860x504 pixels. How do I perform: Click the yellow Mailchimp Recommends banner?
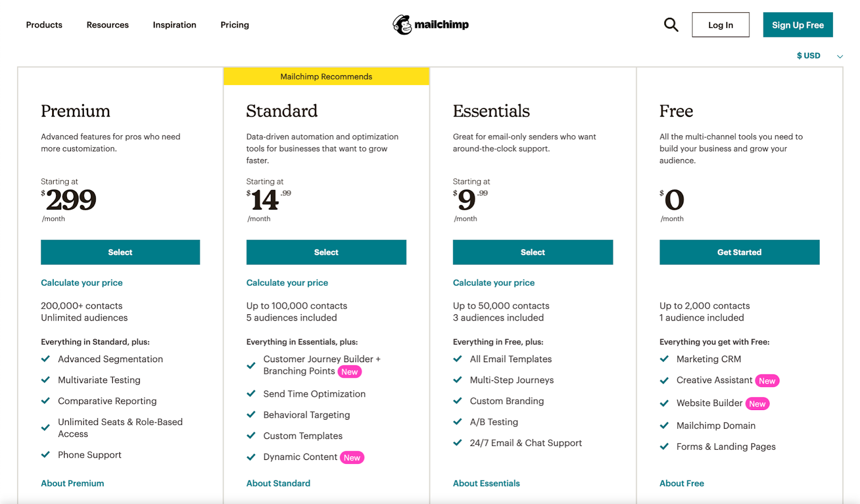click(326, 76)
